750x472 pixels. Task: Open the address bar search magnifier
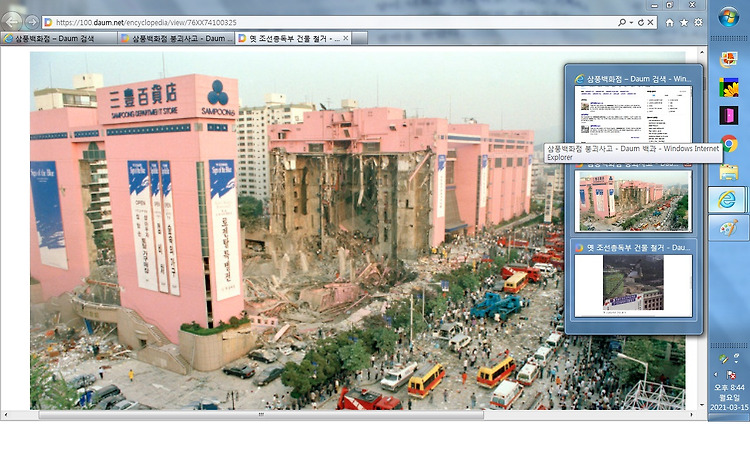coord(622,22)
